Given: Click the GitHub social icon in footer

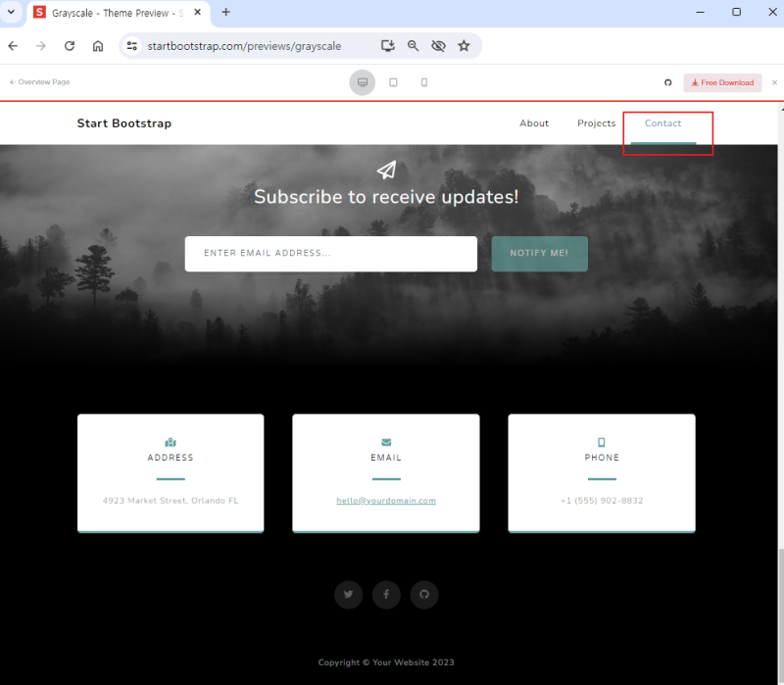Looking at the screenshot, I should (424, 595).
